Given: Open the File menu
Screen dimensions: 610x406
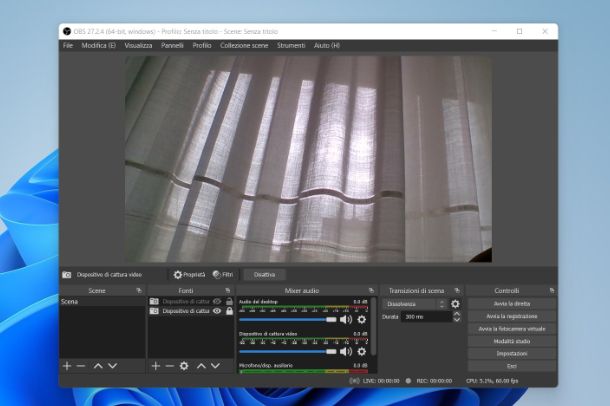Looking at the screenshot, I should [68, 46].
